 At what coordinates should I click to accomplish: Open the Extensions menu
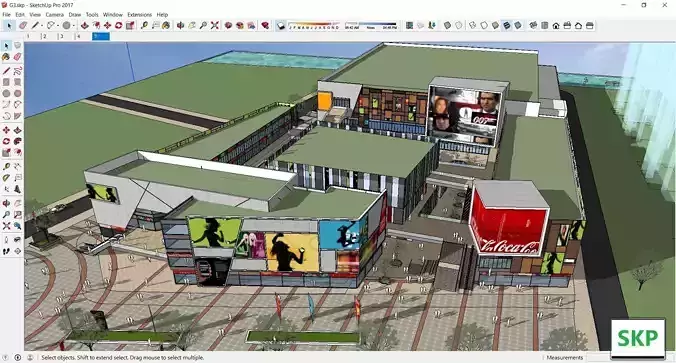[x=139, y=15]
